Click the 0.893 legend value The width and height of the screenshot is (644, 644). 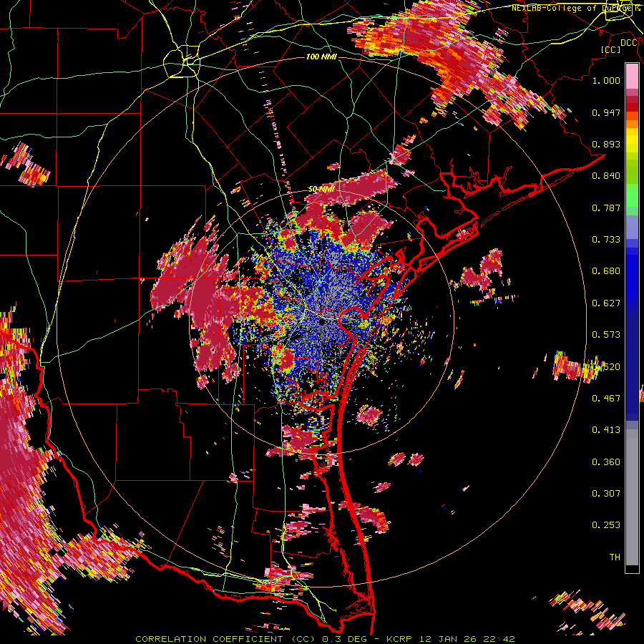[x=606, y=144]
